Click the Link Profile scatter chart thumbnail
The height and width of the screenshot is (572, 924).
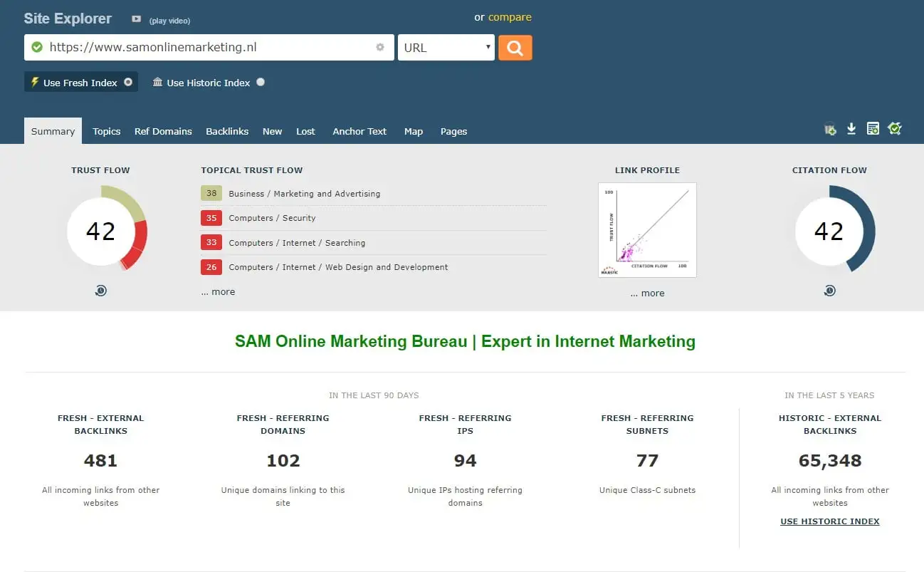coord(647,230)
